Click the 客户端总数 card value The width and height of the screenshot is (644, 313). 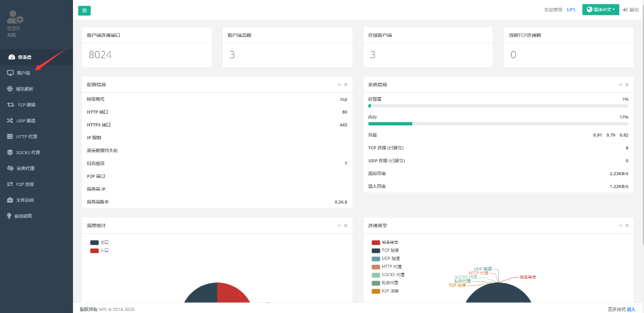coord(232,55)
